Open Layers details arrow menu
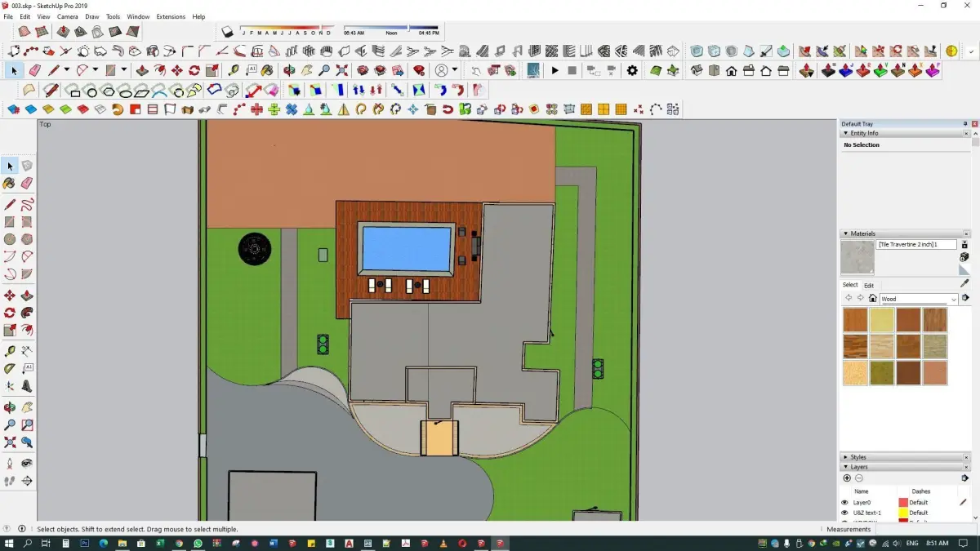980x551 pixels. 964,478
